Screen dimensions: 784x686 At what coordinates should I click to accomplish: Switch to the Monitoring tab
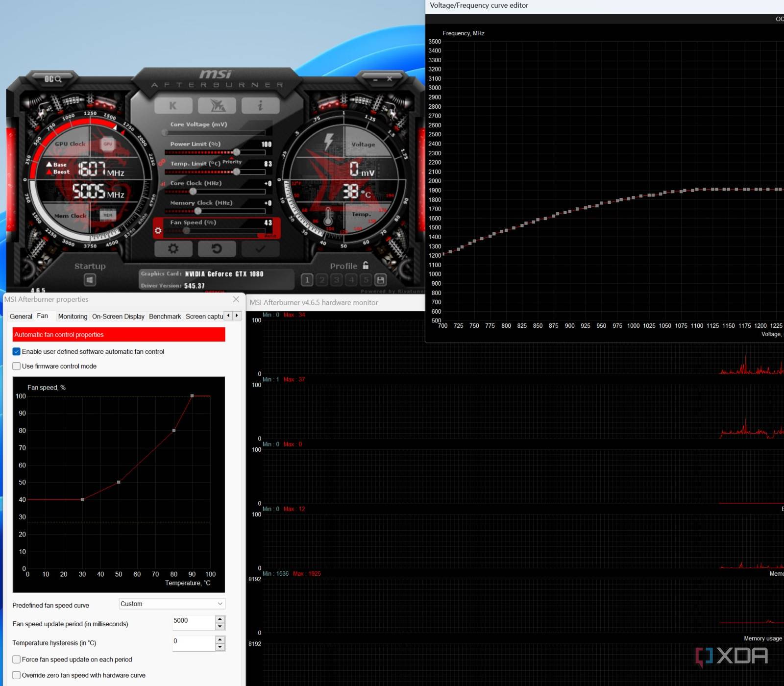[73, 317]
